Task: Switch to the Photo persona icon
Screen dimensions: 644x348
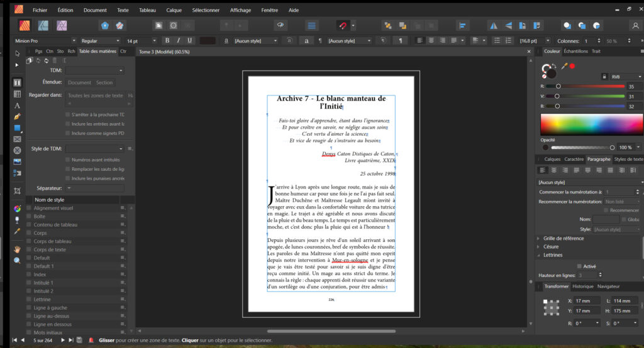Action: point(62,26)
